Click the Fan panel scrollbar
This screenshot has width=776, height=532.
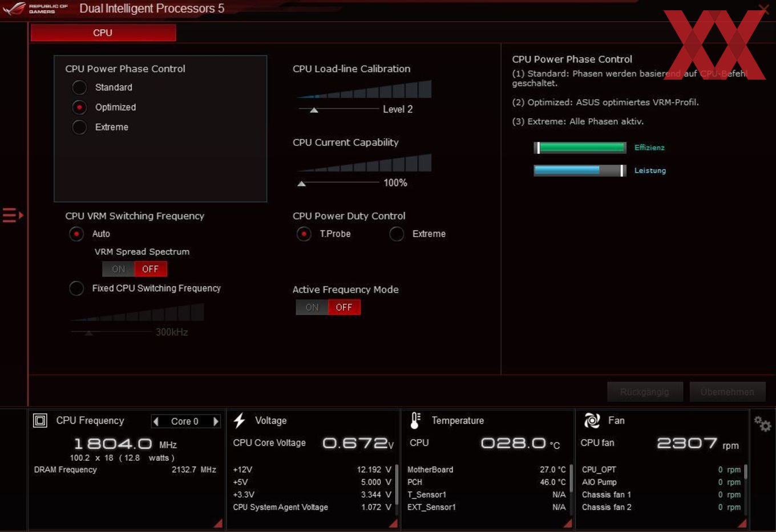pos(746,472)
